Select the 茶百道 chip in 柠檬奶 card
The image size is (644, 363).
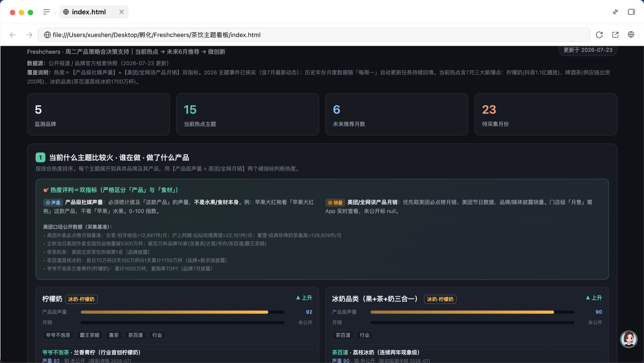(136, 335)
